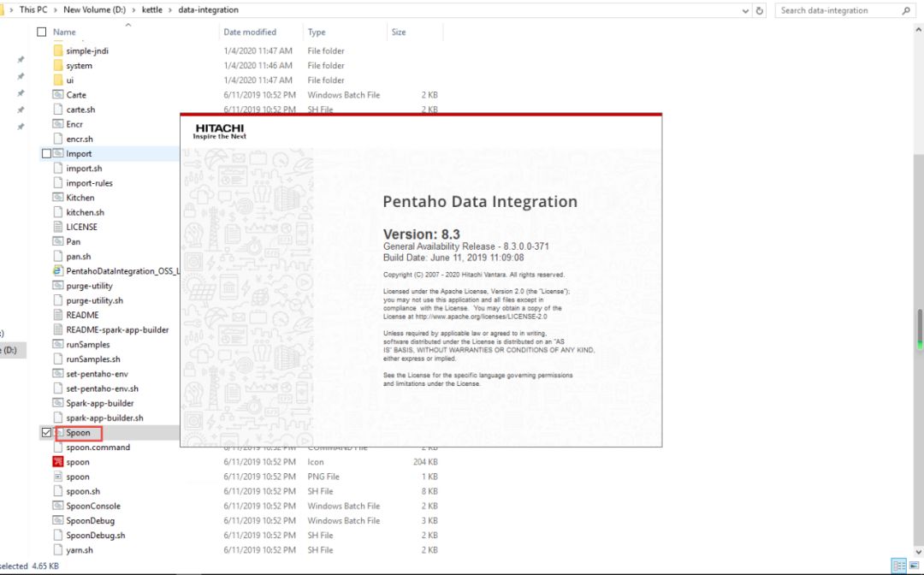Sort files by Name column
The width and height of the screenshot is (924, 575).
tap(64, 32)
